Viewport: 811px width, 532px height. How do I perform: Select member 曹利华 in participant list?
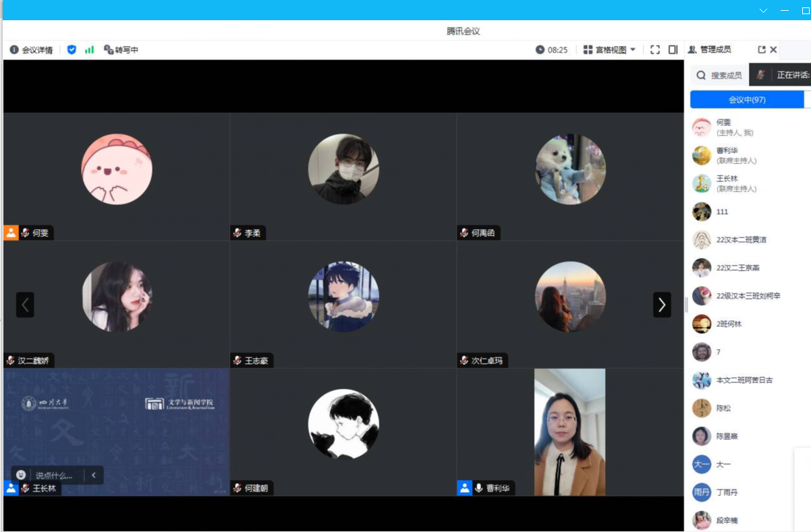coord(727,155)
